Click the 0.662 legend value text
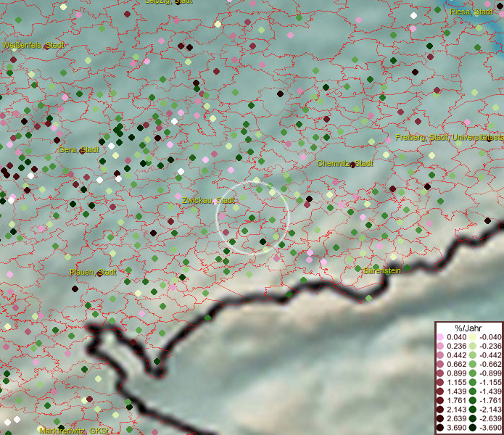The image size is (504, 435). pos(456,365)
